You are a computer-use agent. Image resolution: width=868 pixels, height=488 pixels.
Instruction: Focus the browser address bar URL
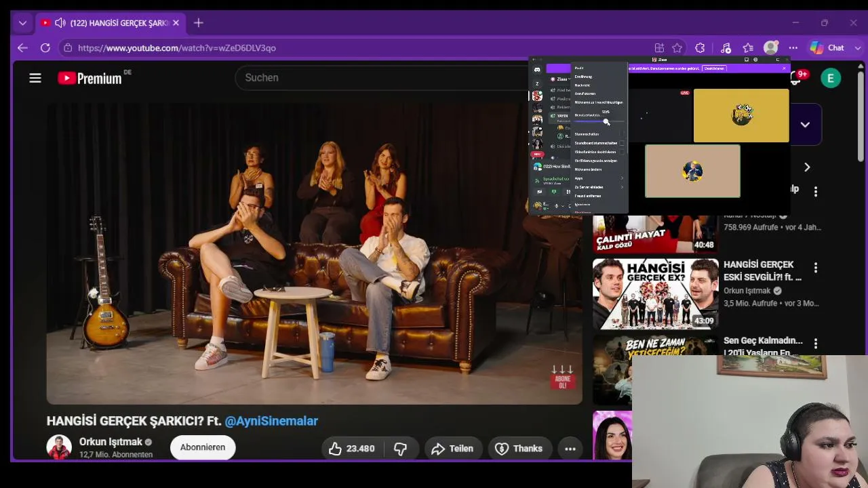point(177,48)
